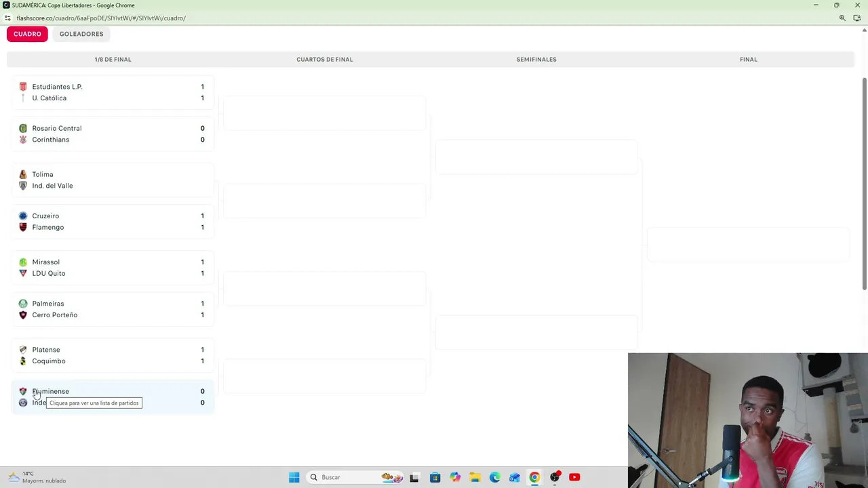The width and height of the screenshot is (868, 488).
Task: Open the Ind. del Valle team name
Action: tap(52, 186)
